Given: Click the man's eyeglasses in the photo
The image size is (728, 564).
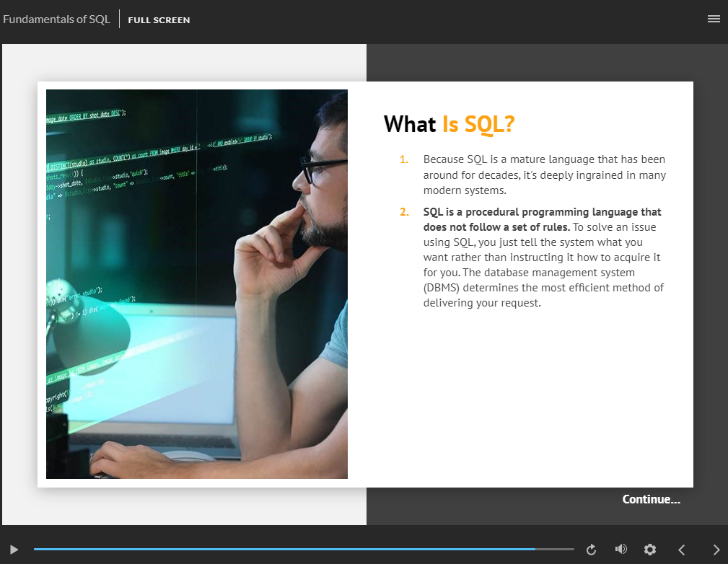Looking at the screenshot, I should 320,168.
